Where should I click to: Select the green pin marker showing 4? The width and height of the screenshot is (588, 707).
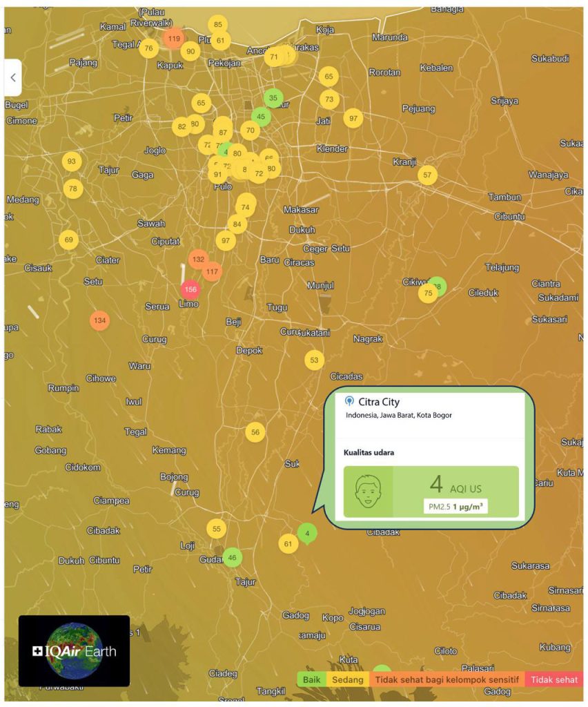pyautogui.click(x=307, y=533)
